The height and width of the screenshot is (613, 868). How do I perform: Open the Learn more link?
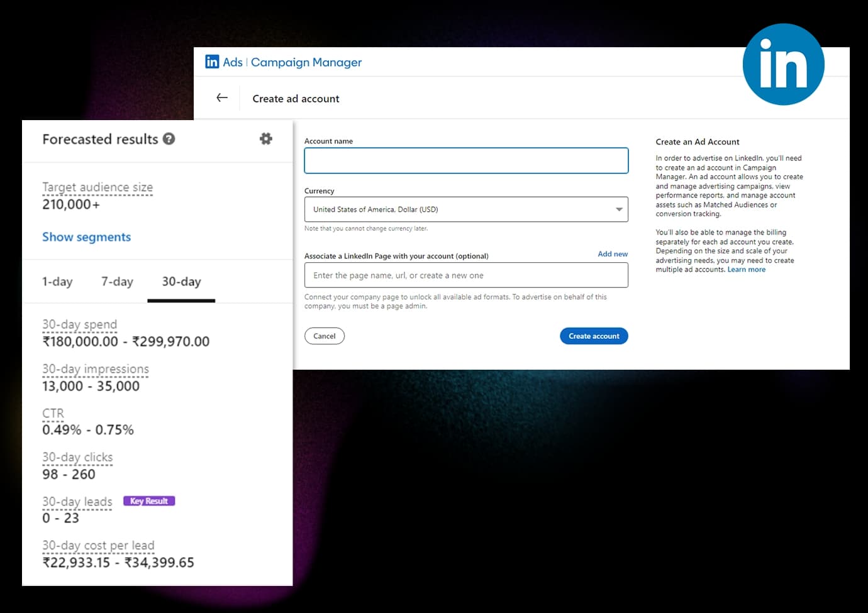coord(746,270)
